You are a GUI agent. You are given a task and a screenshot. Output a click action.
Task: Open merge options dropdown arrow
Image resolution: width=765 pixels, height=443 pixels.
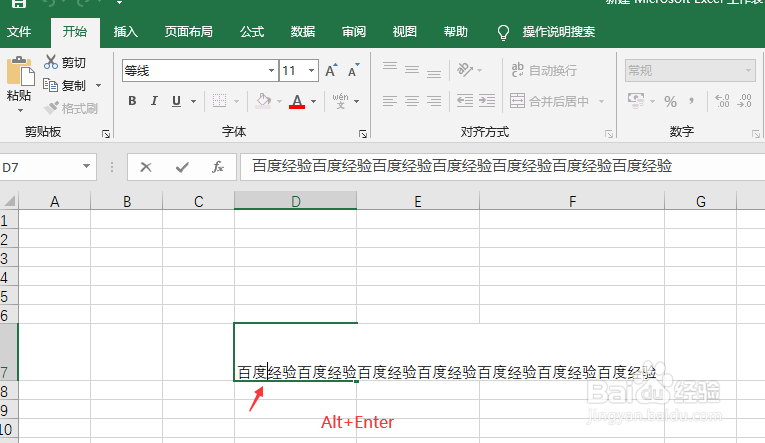click(x=601, y=101)
